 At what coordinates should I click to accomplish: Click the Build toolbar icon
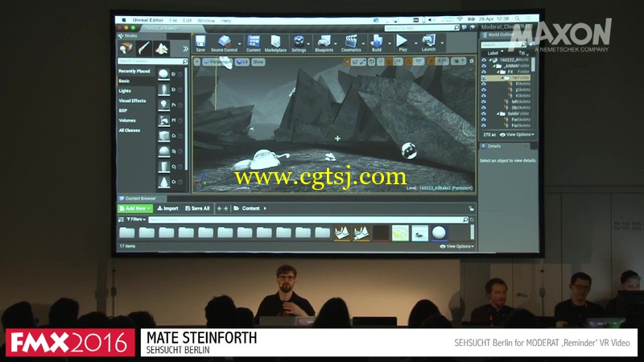(377, 43)
